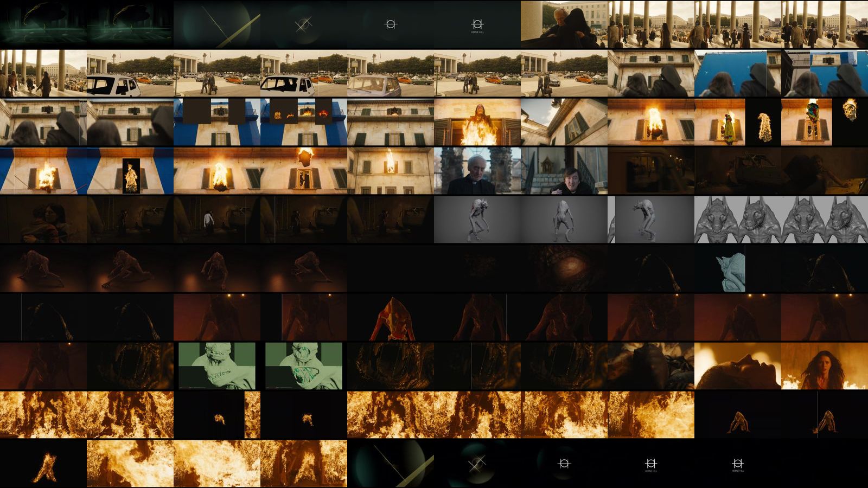The image size is (868, 488).
Task: Select the younger dark-haired priest frame
Action: point(564,171)
